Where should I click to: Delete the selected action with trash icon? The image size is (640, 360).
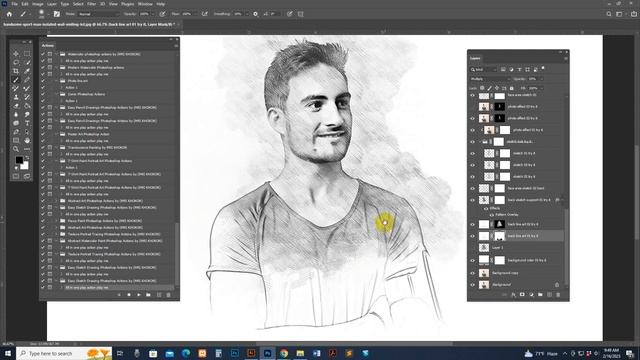coord(168,295)
